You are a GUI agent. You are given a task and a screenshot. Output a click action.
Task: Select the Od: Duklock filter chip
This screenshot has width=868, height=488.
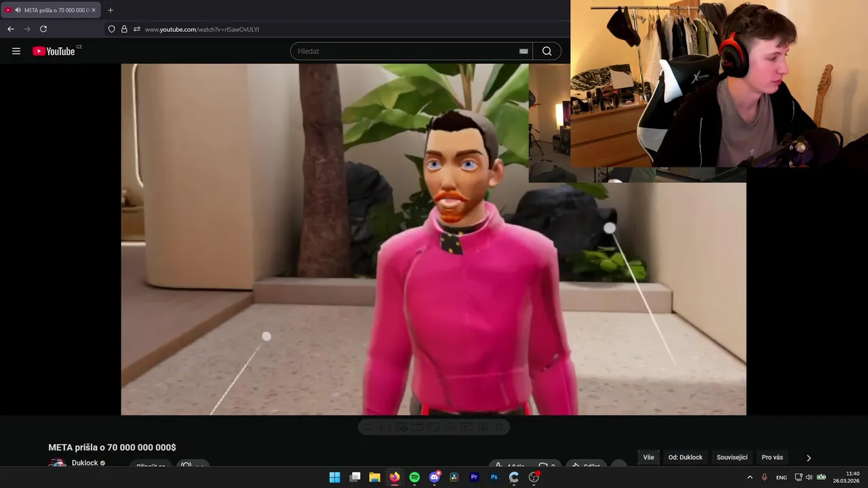[x=686, y=457]
